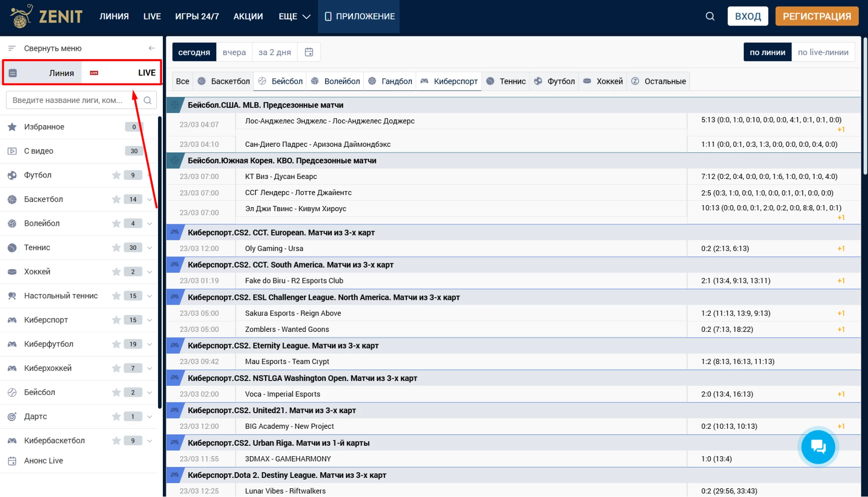
Task: Open the calendar date picker icon
Action: [309, 52]
